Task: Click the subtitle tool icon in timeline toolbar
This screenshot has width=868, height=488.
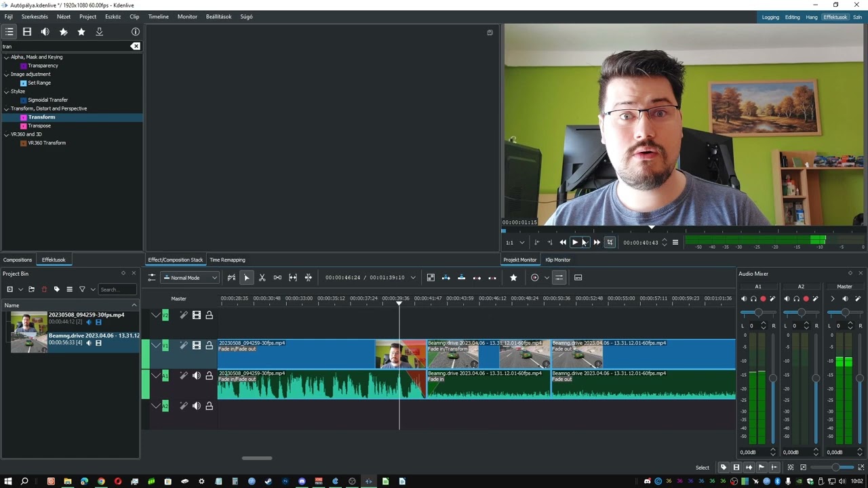Action: [x=578, y=277]
